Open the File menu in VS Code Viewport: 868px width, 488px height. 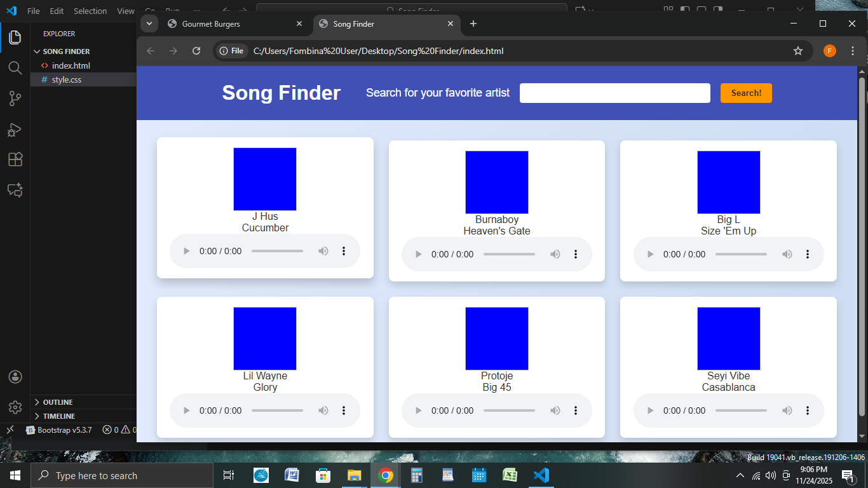[x=33, y=11]
